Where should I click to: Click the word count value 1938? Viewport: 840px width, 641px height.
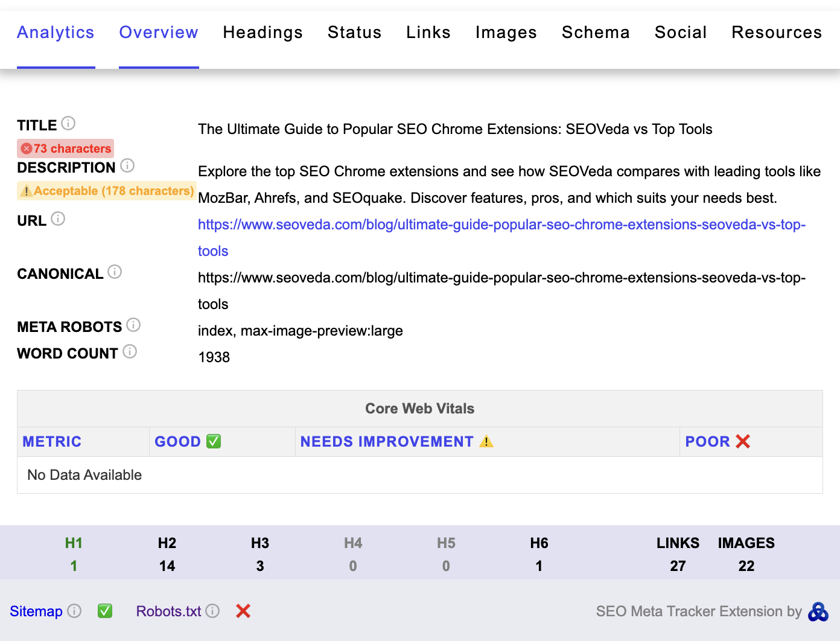coord(214,357)
